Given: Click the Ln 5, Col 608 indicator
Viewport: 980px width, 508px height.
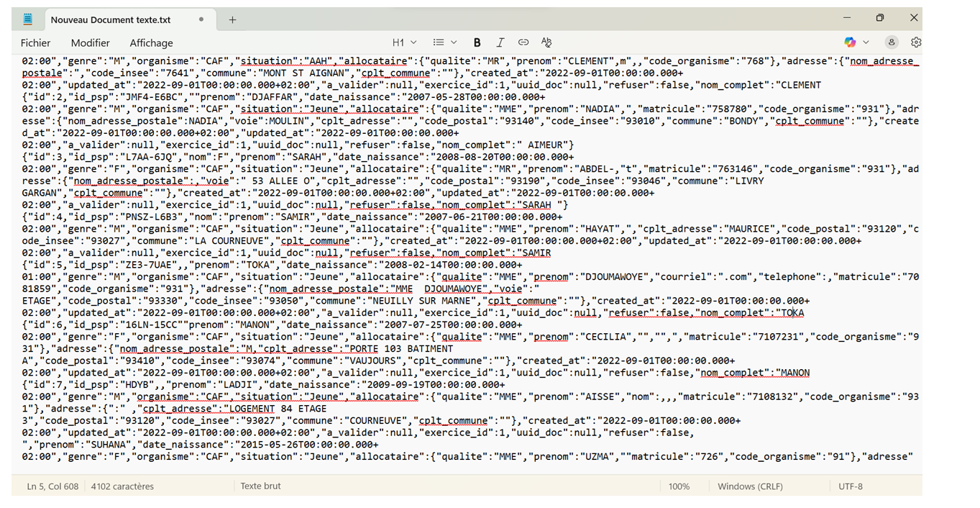Looking at the screenshot, I should [x=52, y=486].
